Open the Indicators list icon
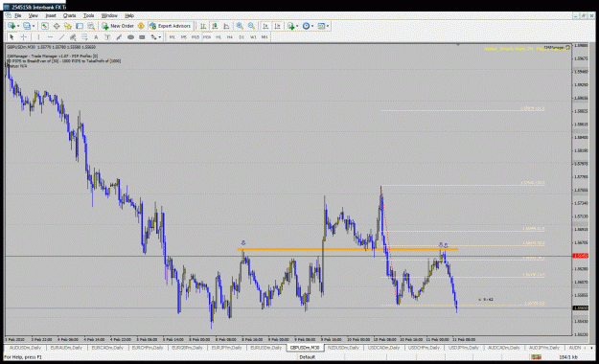This screenshot has height=364, width=599. pos(291,26)
